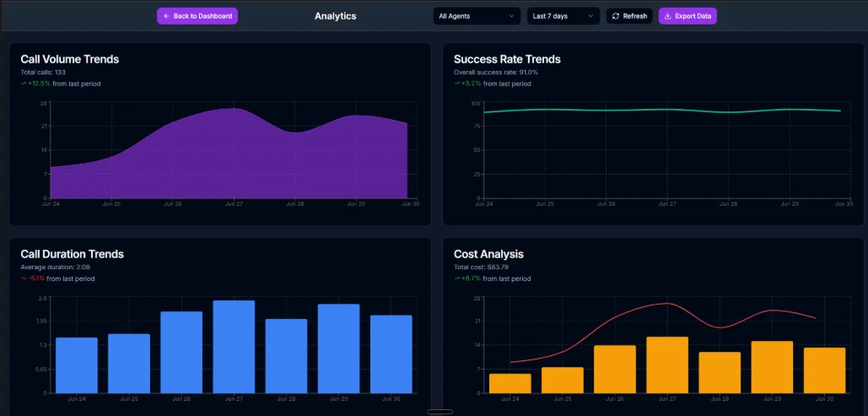Viewport: 868px width, 416px height.
Task: Click the blue Jun 25 bar in Call Duration
Action: pyautogui.click(x=129, y=364)
